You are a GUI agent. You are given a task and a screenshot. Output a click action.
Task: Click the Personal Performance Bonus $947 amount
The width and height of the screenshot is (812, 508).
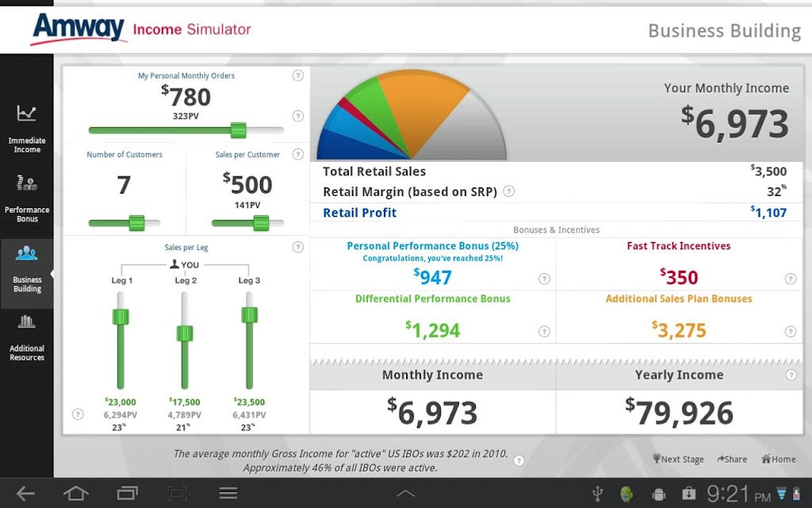(432, 277)
